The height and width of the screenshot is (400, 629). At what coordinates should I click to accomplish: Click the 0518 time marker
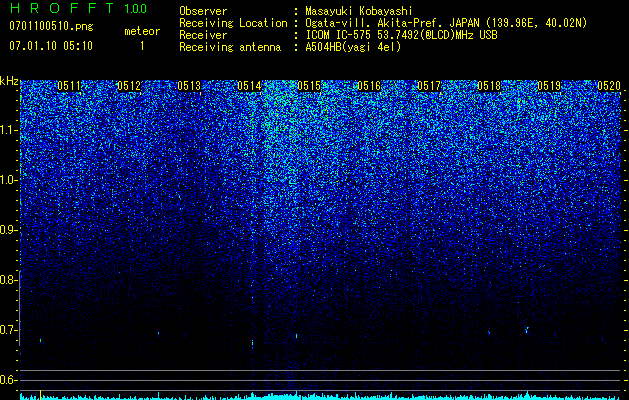[489, 86]
